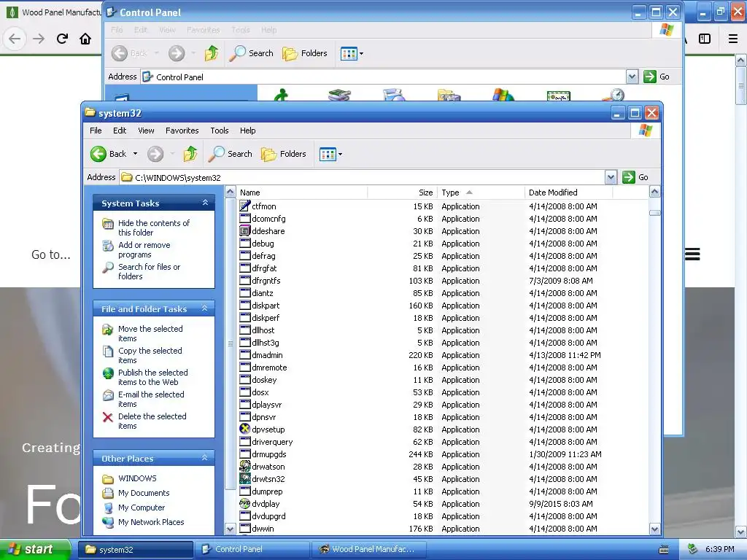
Task: Click the system32 address field
Action: pos(362,178)
